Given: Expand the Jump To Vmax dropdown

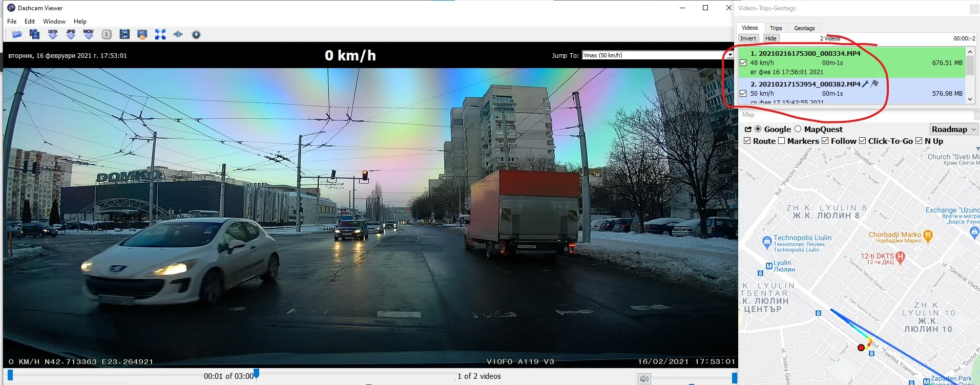Looking at the screenshot, I should (x=729, y=55).
